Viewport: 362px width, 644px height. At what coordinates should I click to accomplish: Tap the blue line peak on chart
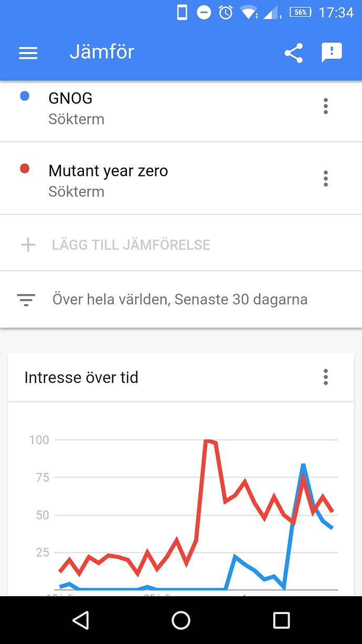coord(303,465)
